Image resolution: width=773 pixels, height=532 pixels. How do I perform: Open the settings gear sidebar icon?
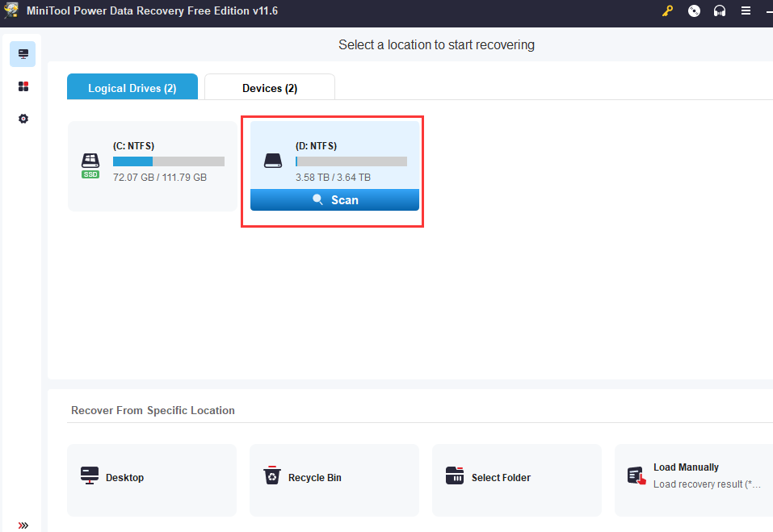tap(23, 119)
